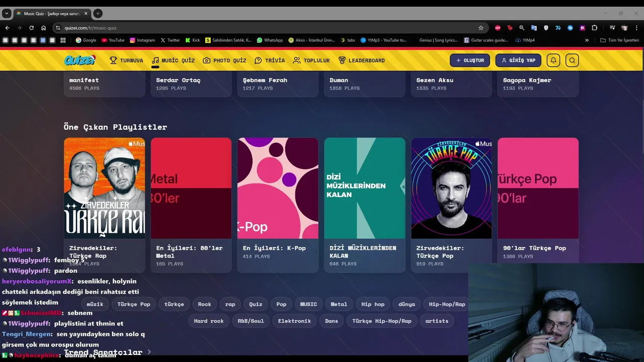Select the rap tag

pos(230,304)
